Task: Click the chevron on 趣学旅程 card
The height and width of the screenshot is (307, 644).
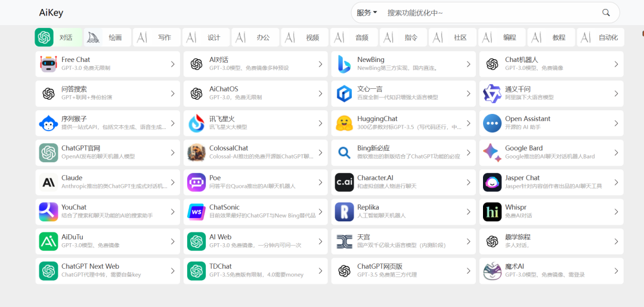Action: 616,241
